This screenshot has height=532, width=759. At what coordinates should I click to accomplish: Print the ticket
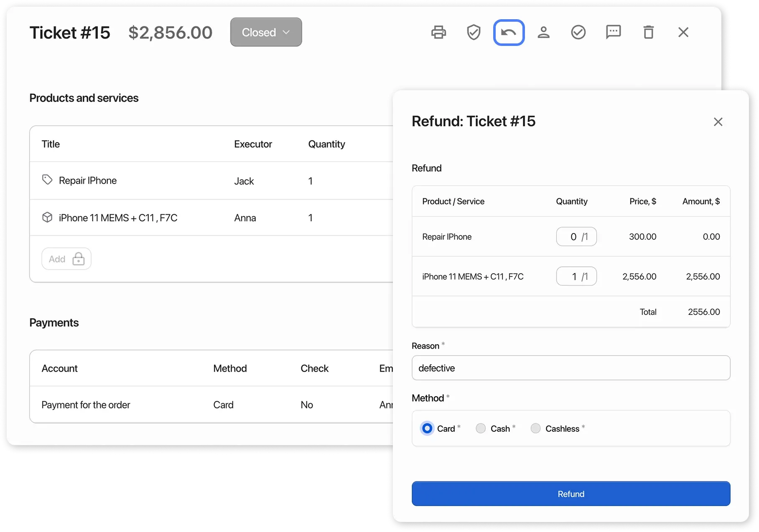438,32
